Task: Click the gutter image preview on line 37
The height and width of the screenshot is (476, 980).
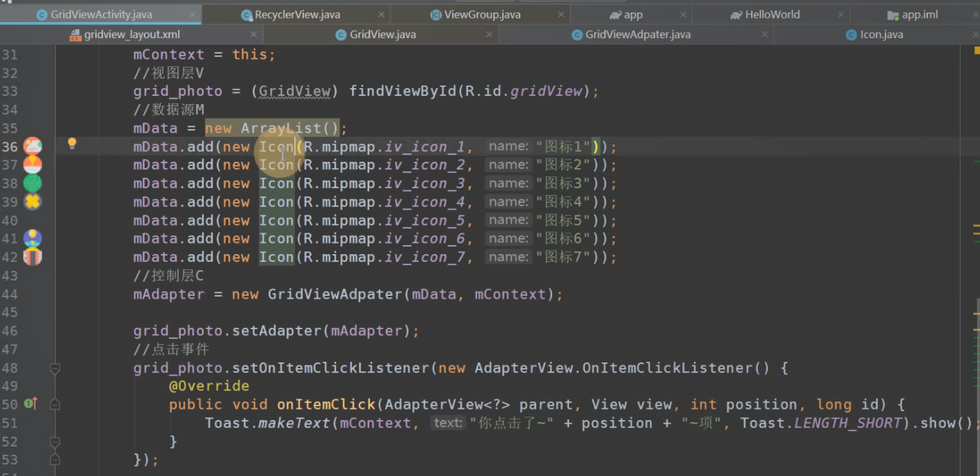Action: click(x=32, y=165)
